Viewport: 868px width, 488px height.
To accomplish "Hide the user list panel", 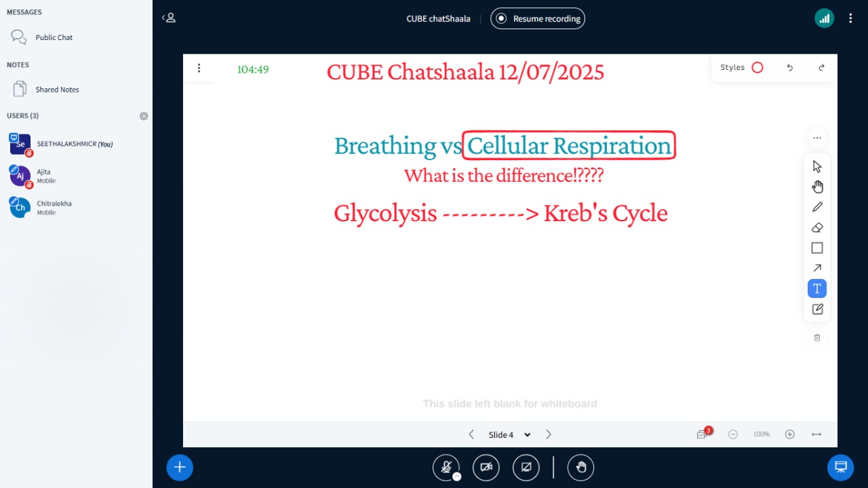I will pyautogui.click(x=169, y=18).
